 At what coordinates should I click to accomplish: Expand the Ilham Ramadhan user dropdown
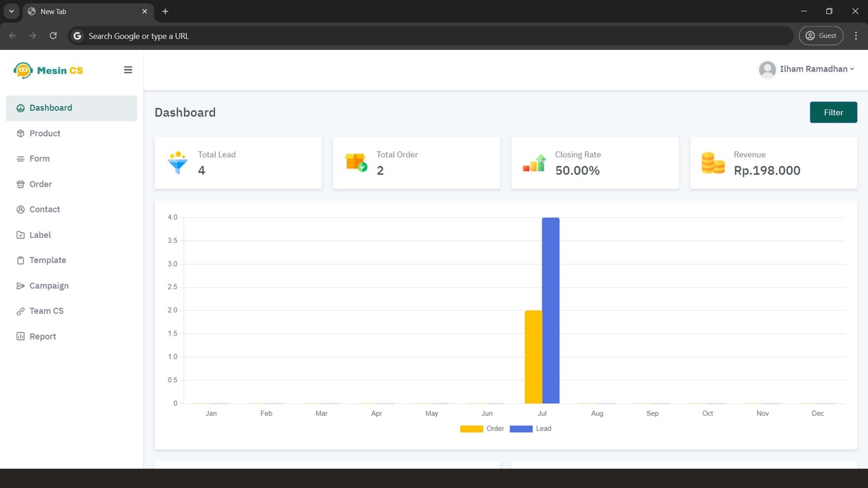pos(807,69)
